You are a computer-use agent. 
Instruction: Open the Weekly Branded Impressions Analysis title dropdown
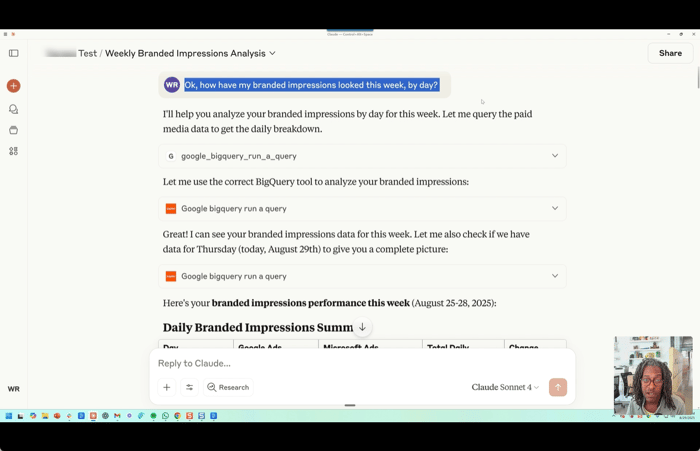click(272, 53)
